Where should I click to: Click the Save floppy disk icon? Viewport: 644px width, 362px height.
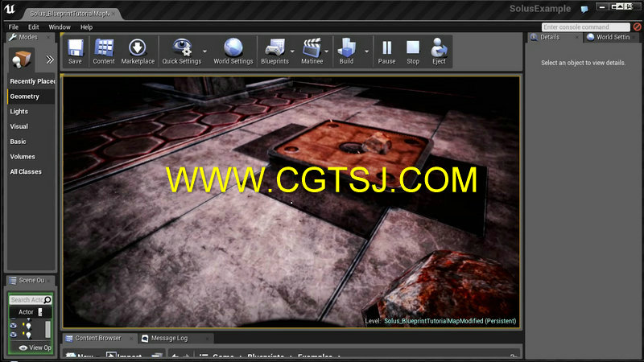click(x=75, y=47)
